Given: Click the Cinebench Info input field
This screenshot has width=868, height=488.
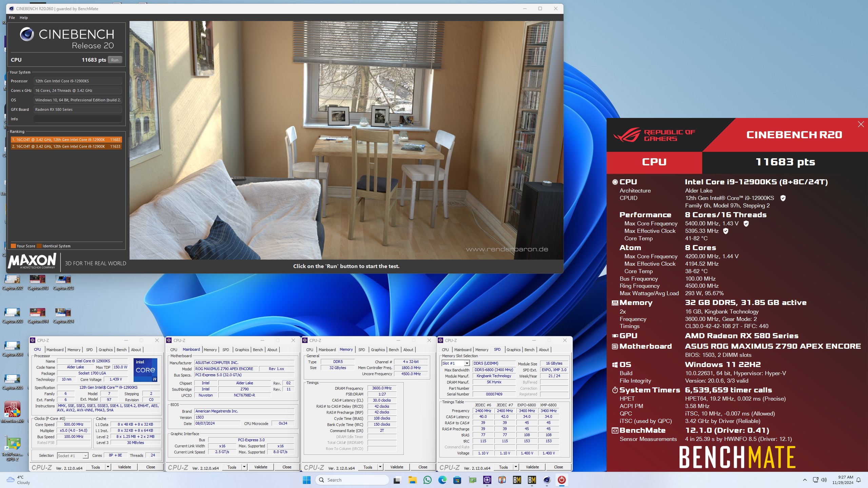Looking at the screenshot, I should pyautogui.click(x=78, y=119).
